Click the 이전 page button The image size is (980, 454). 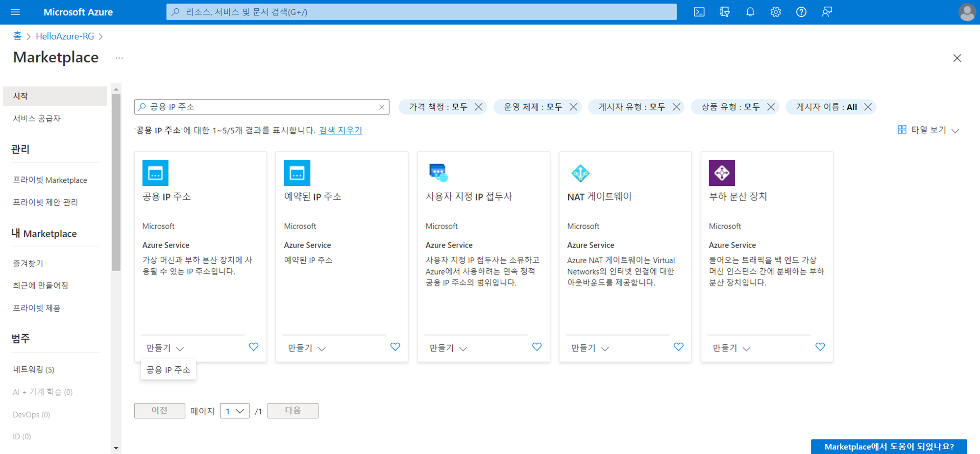coord(160,410)
